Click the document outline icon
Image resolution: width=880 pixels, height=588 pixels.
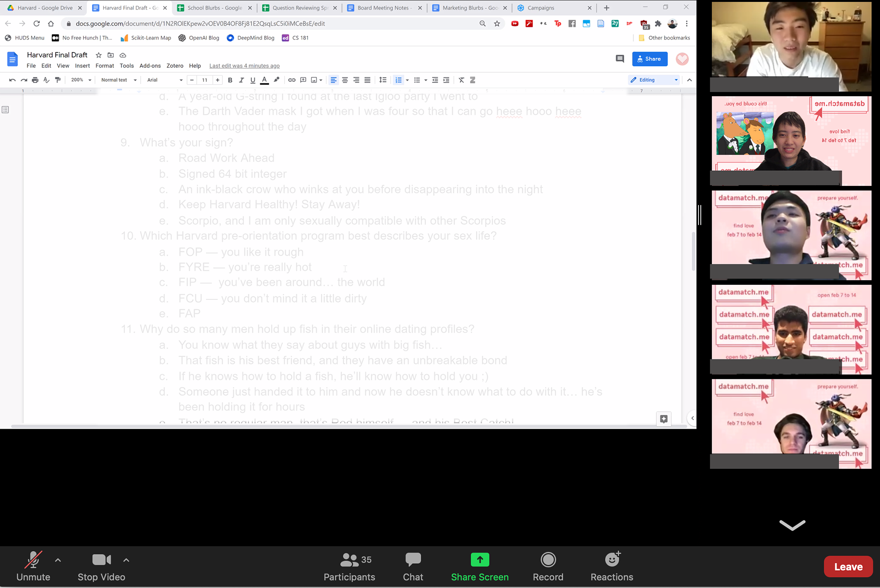click(x=5, y=109)
